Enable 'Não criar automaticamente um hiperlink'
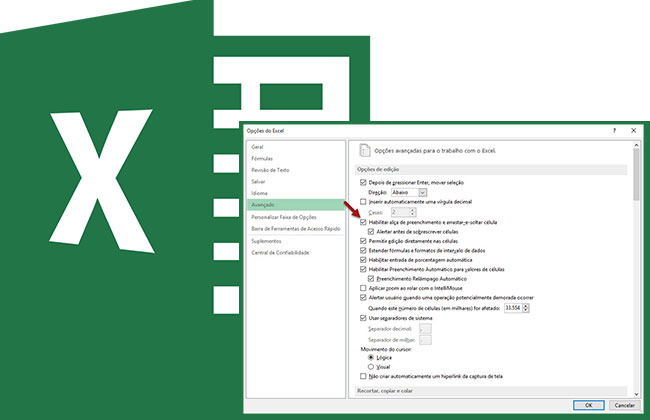 point(363,376)
